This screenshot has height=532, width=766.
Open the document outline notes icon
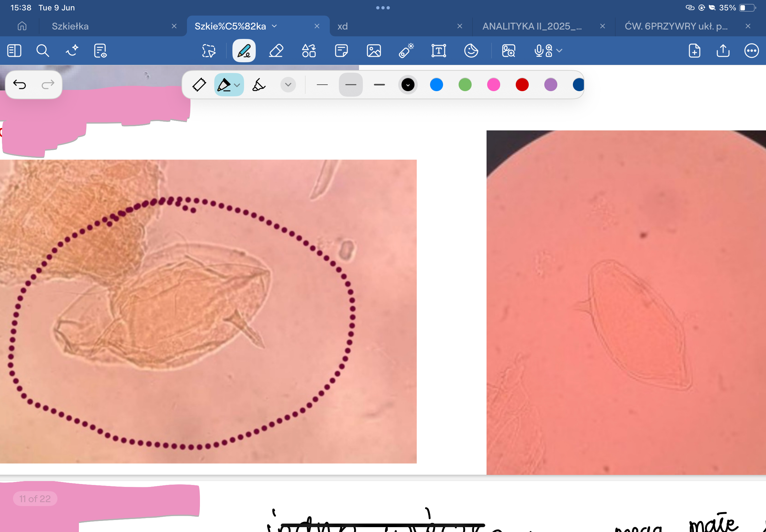pos(100,51)
